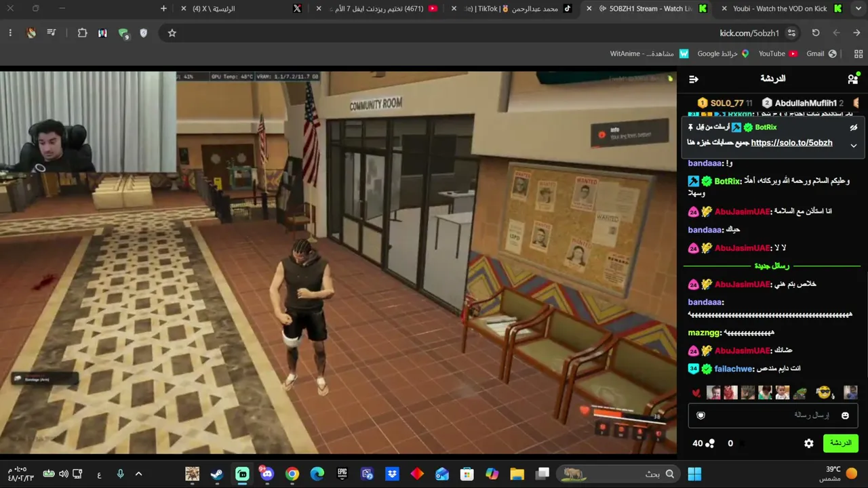This screenshot has width=868, height=488.
Task: Open the solo.to/5obzh link
Action: click(791, 143)
